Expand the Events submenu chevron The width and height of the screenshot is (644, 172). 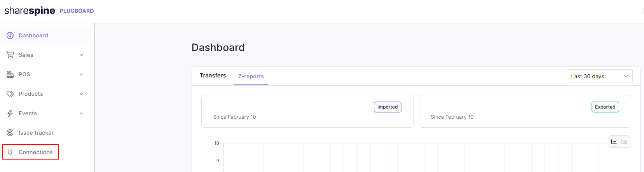pyautogui.click(x=82, y=113)
